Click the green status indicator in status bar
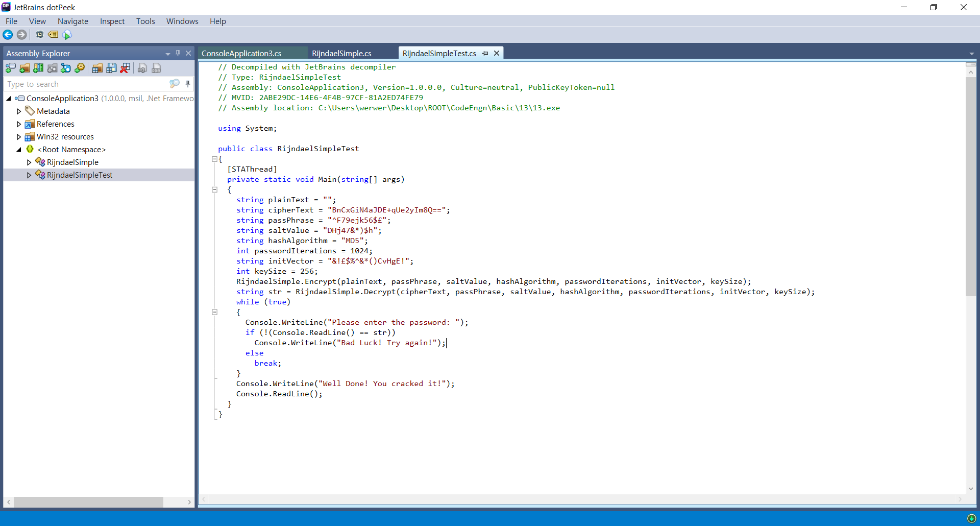980x526 pixels. (x=971, y=518)
